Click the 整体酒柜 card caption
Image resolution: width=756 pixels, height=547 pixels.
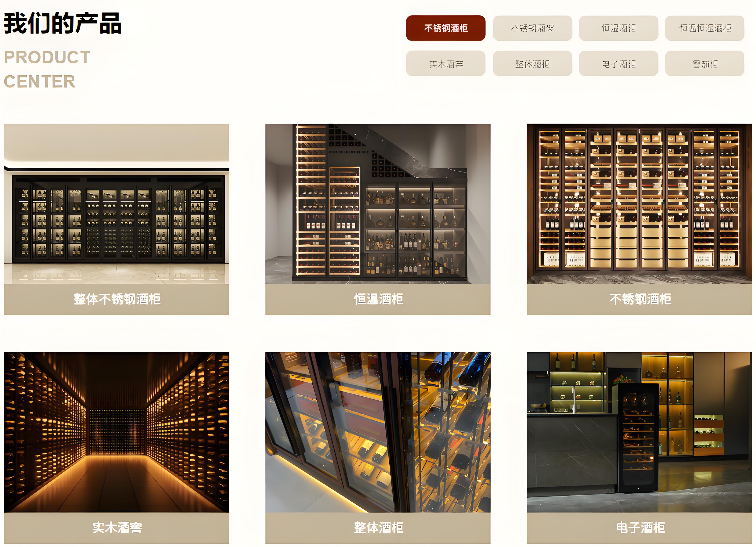click(378, 528)
